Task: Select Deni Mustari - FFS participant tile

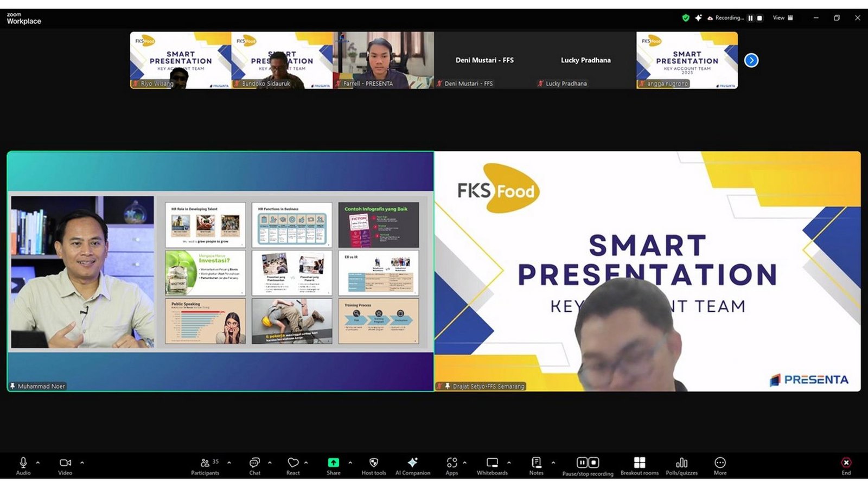Action: pos(484,60)
